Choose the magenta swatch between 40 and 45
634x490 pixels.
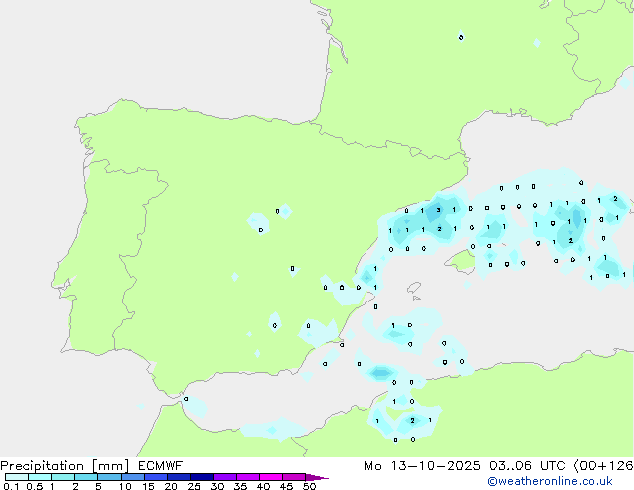click(271, 477)
